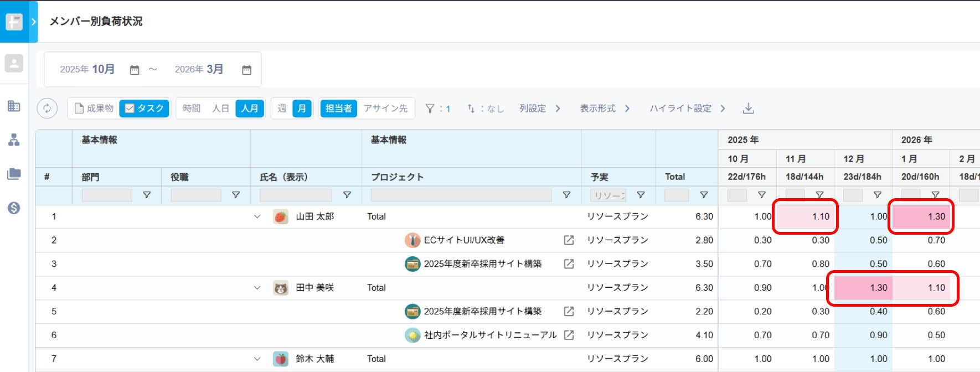
Task: Click 鈴木 大輔 avatar
Action: coord(281,359)
